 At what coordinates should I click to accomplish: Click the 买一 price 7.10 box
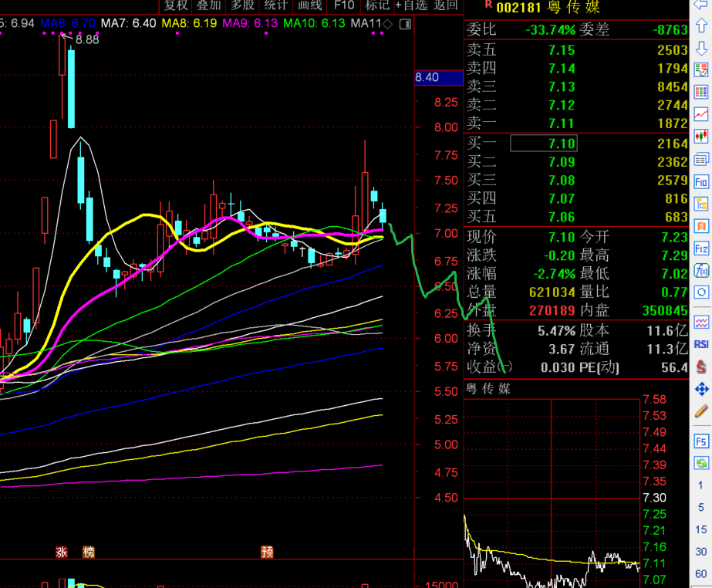pyautogui.click(x=544, y=144)
